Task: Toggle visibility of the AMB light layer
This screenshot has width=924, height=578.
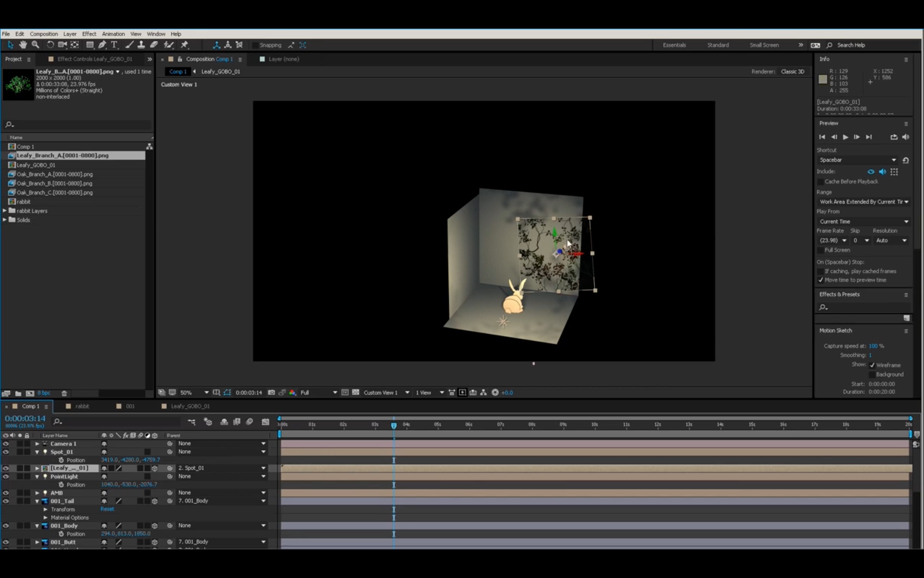Action: (x=5, y=493)
